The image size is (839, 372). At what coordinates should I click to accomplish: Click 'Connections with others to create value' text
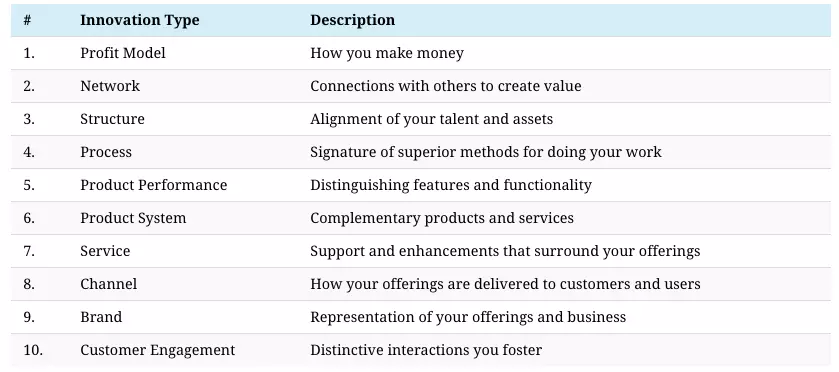[446, 86]
